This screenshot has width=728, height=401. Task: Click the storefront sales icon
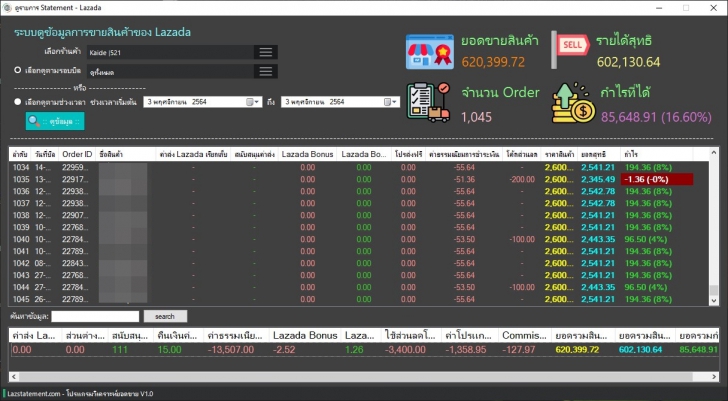point(429,51)
